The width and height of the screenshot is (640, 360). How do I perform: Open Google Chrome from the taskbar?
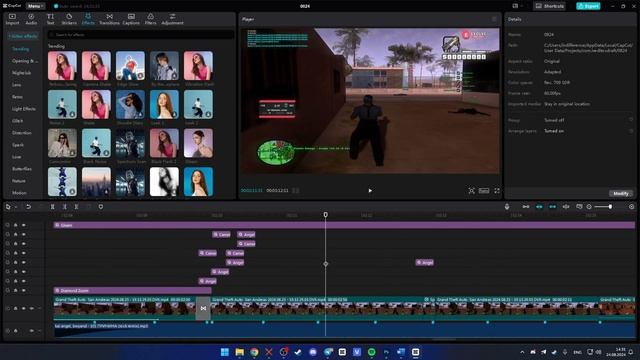(x=254, y=352)
